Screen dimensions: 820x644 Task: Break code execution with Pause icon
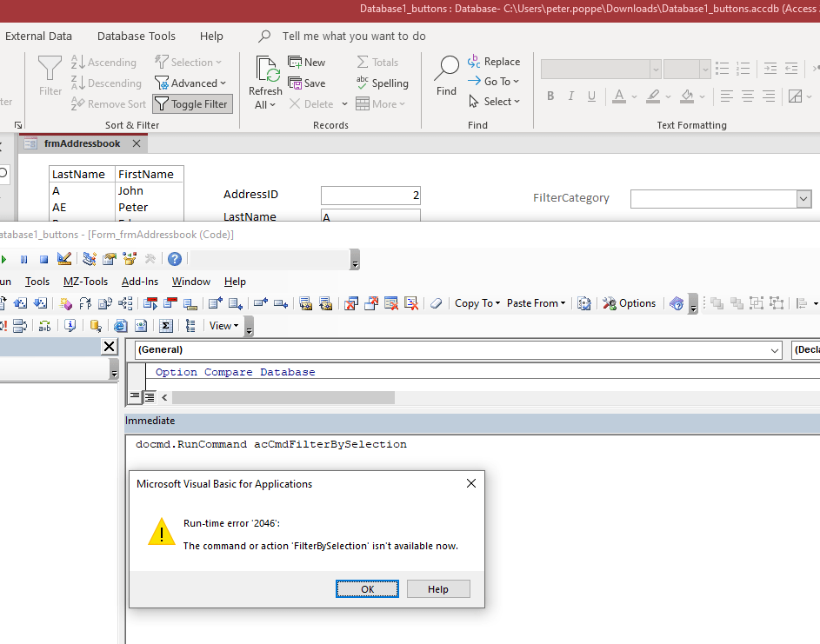coord(23,258)
